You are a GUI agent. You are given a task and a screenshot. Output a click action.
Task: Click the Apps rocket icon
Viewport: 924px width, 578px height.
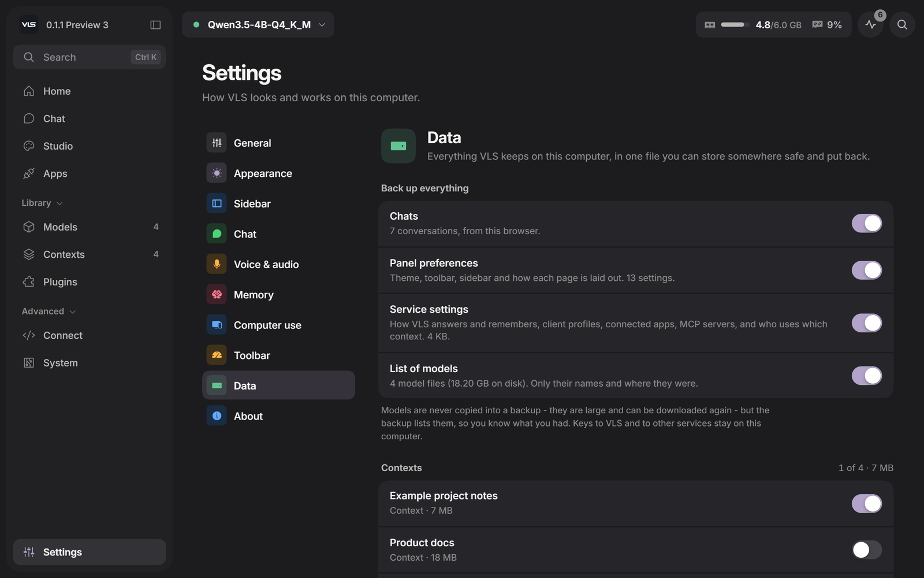tap(29, 173)
